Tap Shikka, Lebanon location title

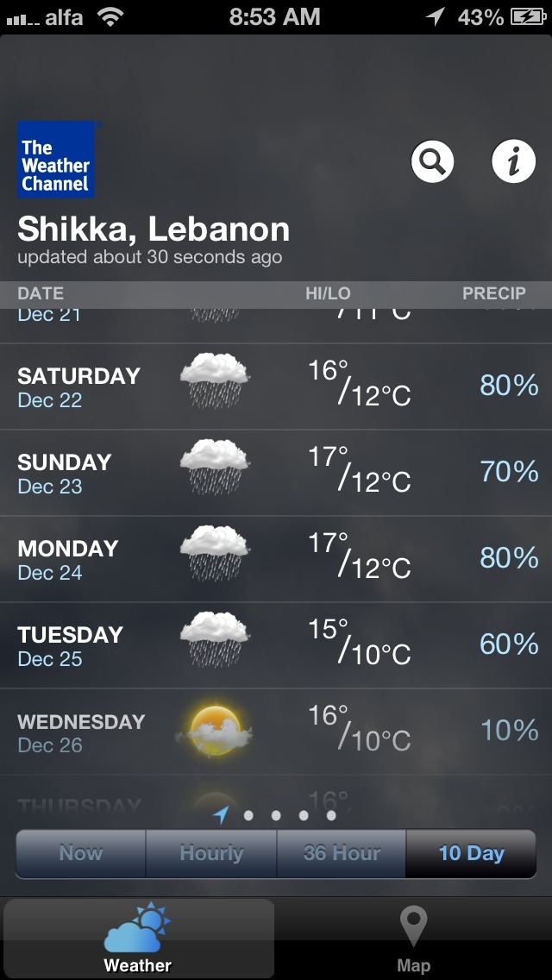(154, 229)
